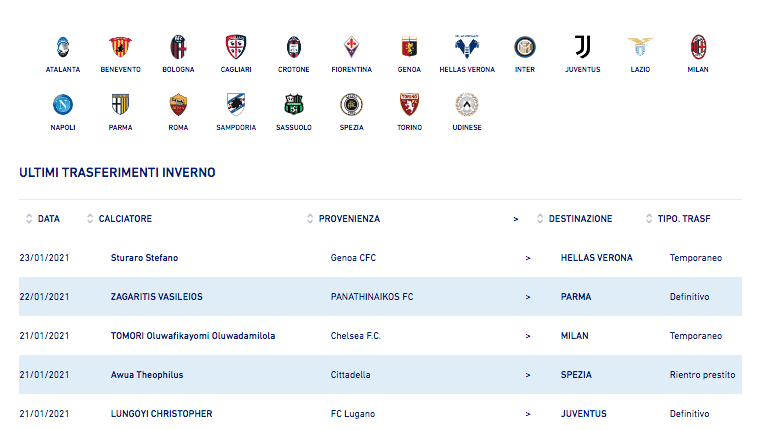The height and width of the screenshot is (430, 758).
Task: Click the Torino team logo
Action: [409, 104]
